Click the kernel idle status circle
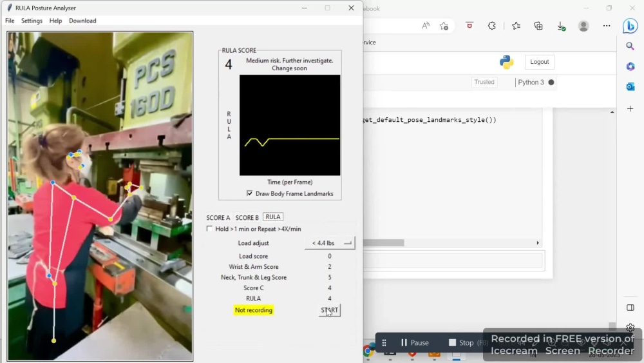Viewport: 644px width, 363px height. pos(551,83)
